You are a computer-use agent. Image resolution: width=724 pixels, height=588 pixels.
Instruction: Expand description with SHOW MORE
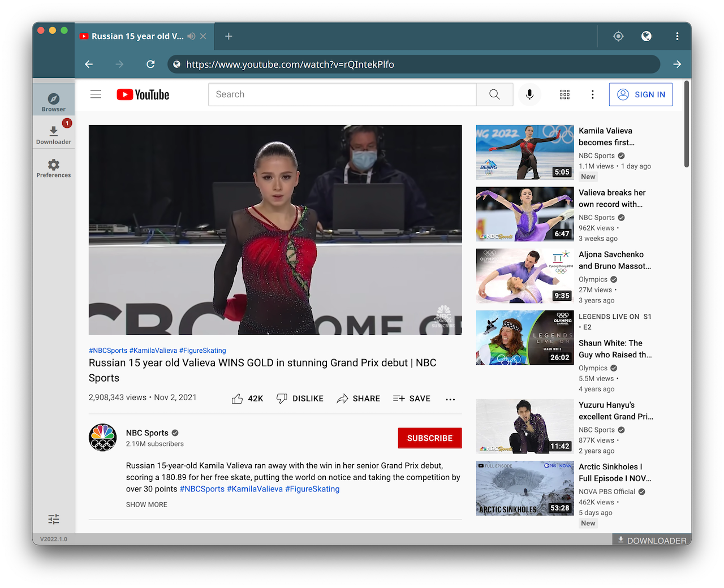[146, 504]
